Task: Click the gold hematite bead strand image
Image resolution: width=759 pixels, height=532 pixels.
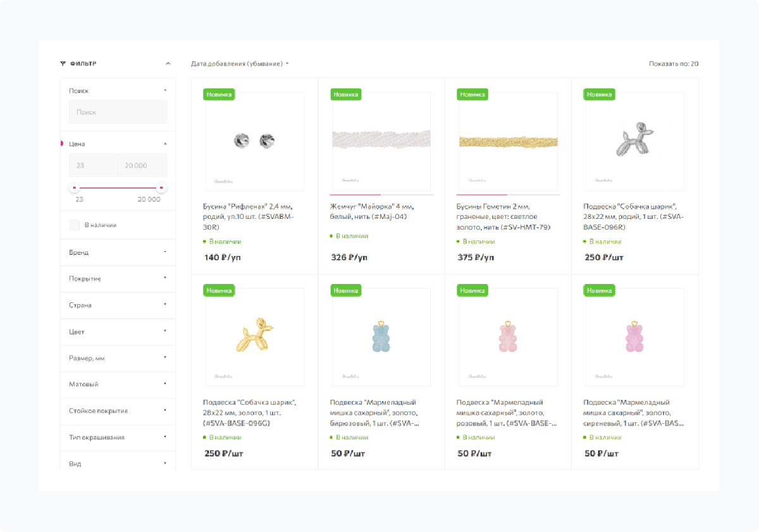Action: (x=508, y=141)
